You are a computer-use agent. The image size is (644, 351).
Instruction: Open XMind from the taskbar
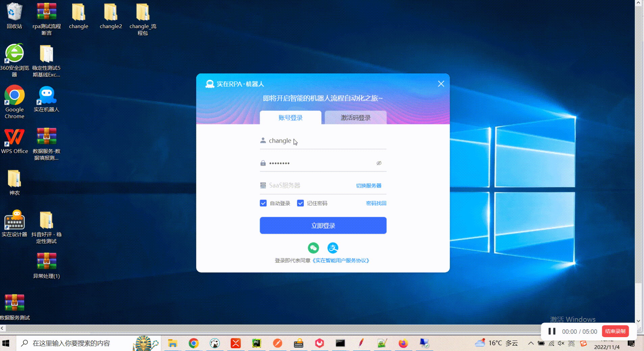click(x=236, y=343)
